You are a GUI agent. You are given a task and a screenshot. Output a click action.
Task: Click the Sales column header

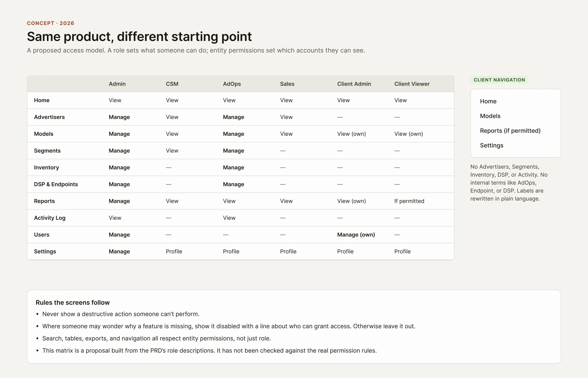287,84
